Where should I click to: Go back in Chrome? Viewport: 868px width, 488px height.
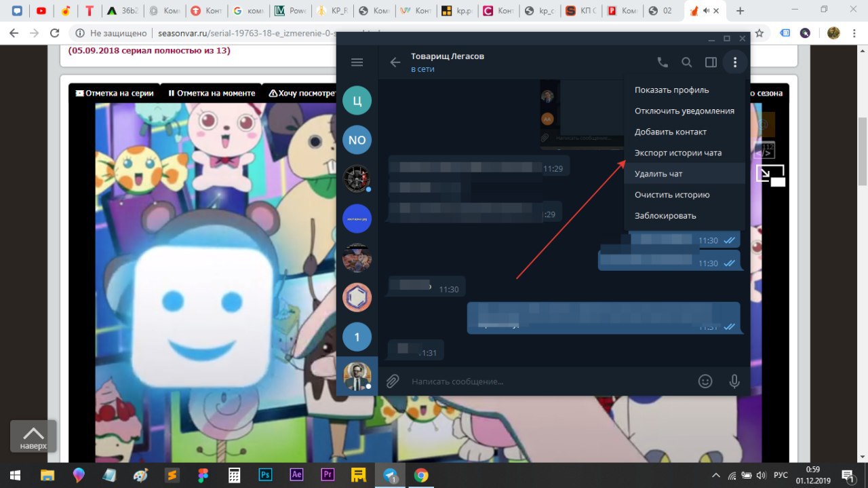14,33
